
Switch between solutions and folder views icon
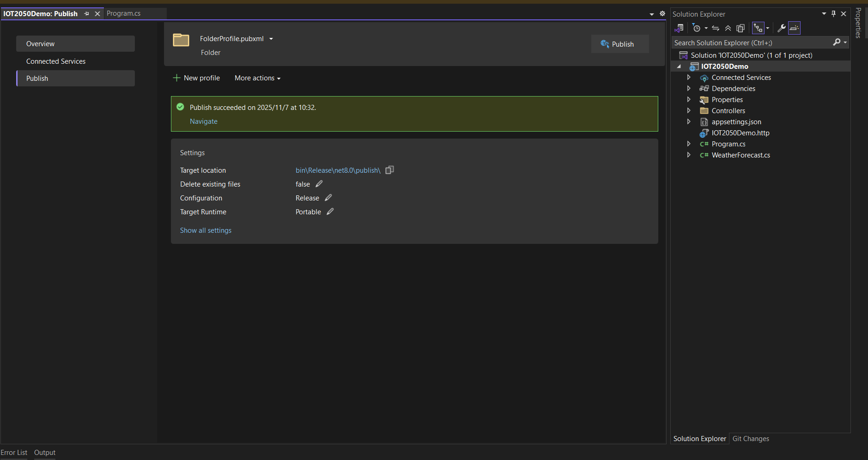pos(679,28)
